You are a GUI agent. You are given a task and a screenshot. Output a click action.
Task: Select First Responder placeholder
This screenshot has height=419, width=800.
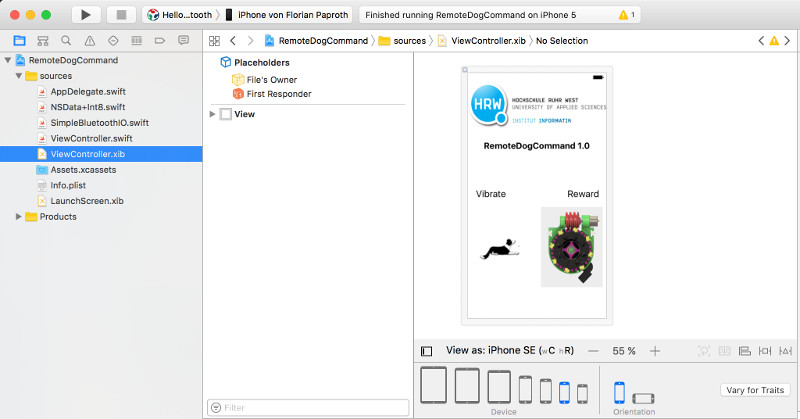coord(272,94)
